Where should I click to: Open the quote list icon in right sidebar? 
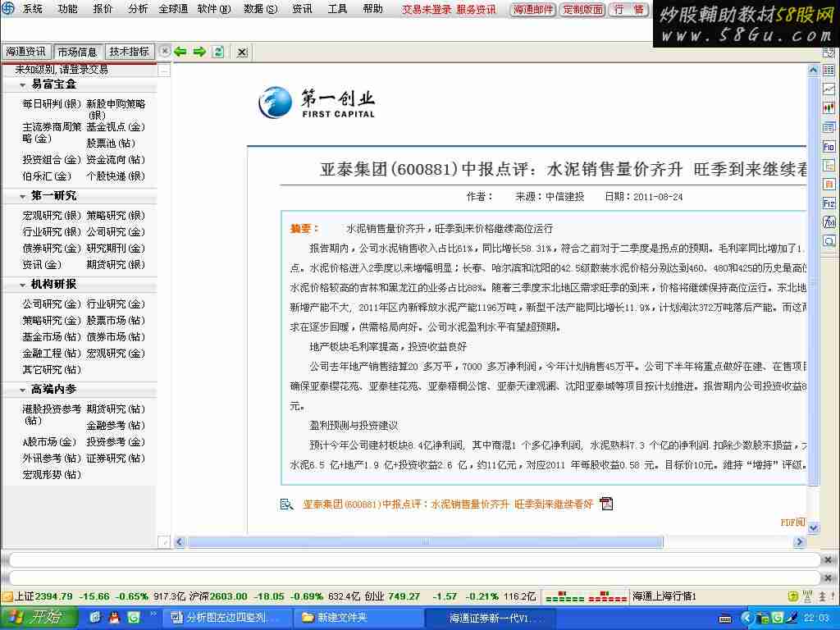[x=829, y=71]
